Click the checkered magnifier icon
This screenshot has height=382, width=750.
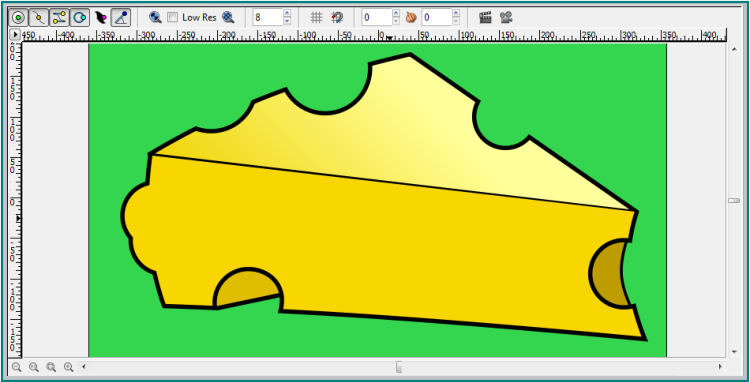tap(228, 18)
